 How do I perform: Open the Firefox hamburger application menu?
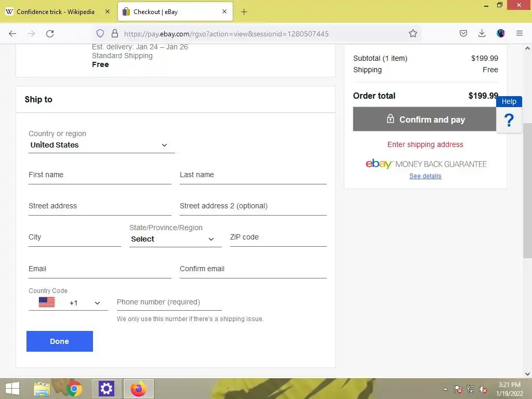(x=520, y=33)
